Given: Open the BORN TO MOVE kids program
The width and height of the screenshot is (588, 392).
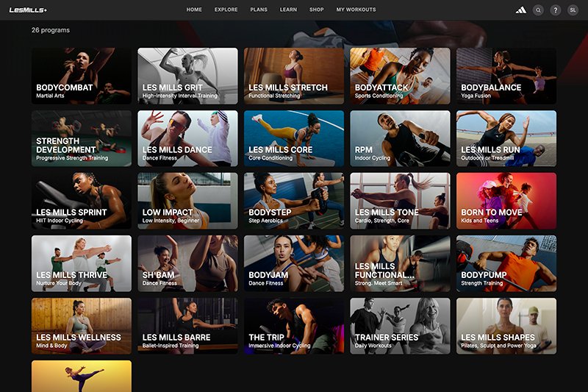Looking at the screenshot, I should point(506,201).
